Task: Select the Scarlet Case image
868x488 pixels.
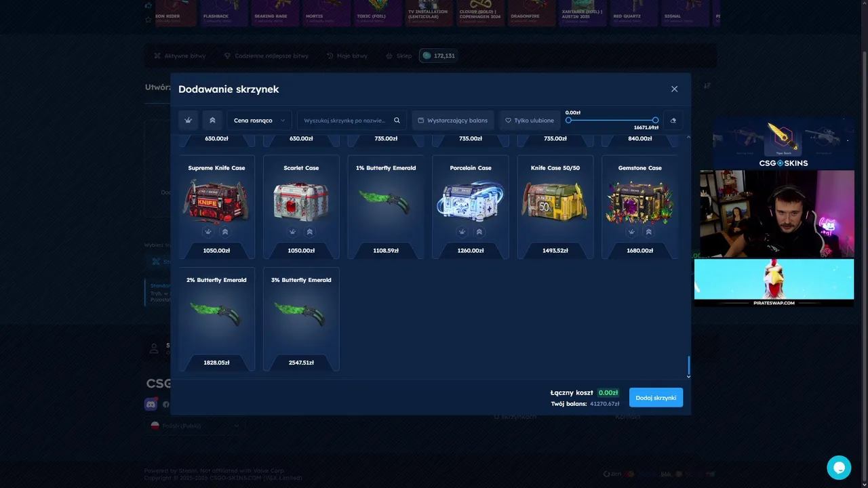Action: (x=301, y=201)
